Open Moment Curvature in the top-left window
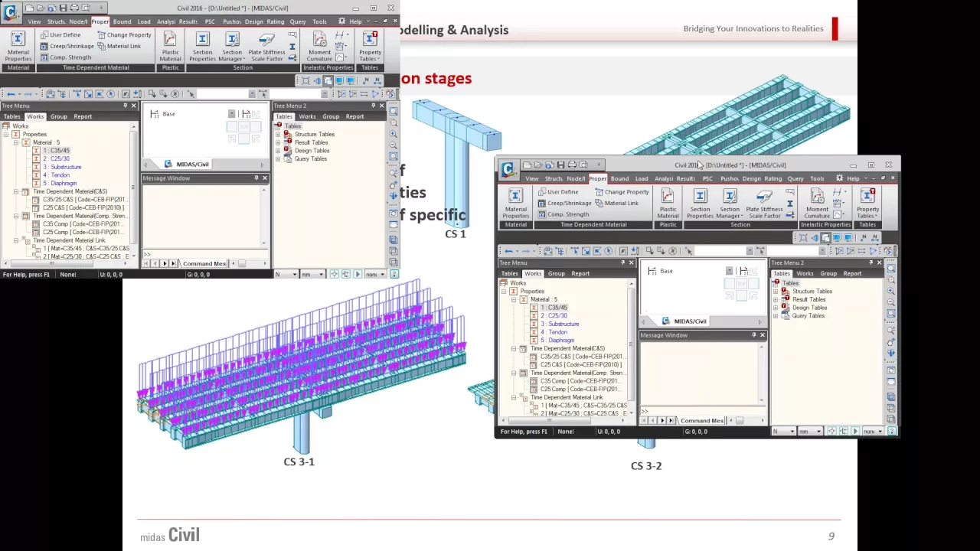 (x=319, y=46)
